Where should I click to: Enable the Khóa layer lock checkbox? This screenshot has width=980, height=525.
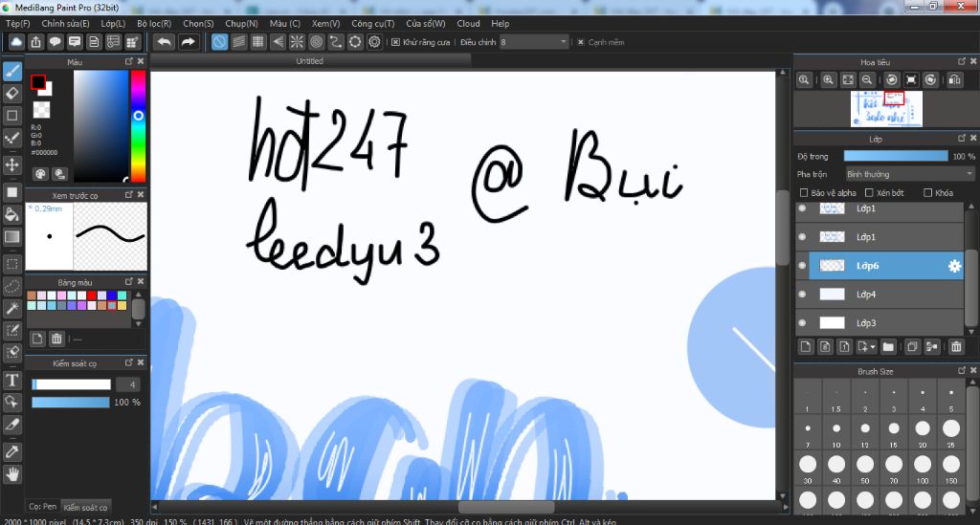[x=927, y=193]
